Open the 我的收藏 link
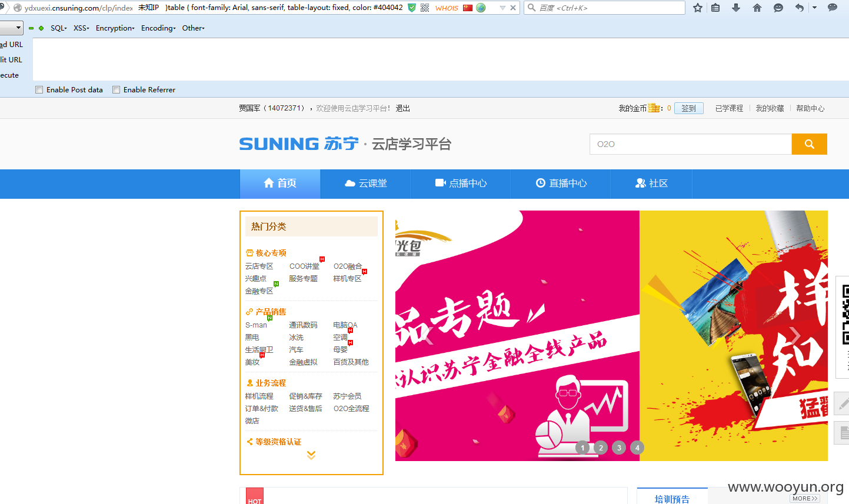 point(770,108)
